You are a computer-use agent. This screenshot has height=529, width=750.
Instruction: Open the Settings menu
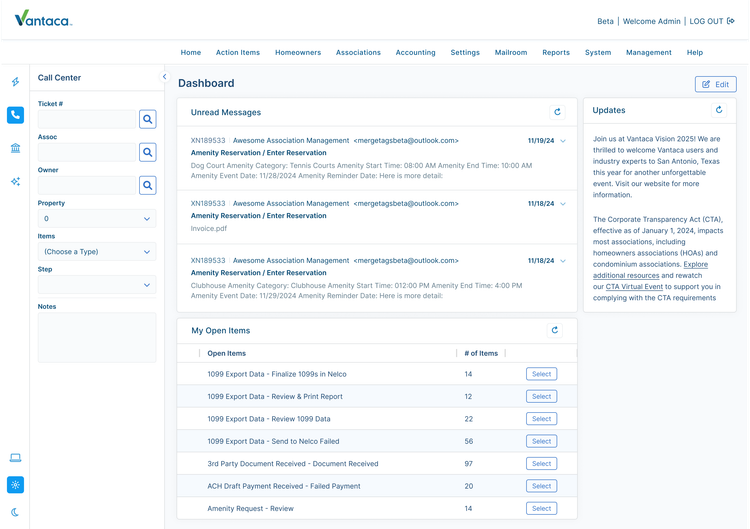pos(465,53)
